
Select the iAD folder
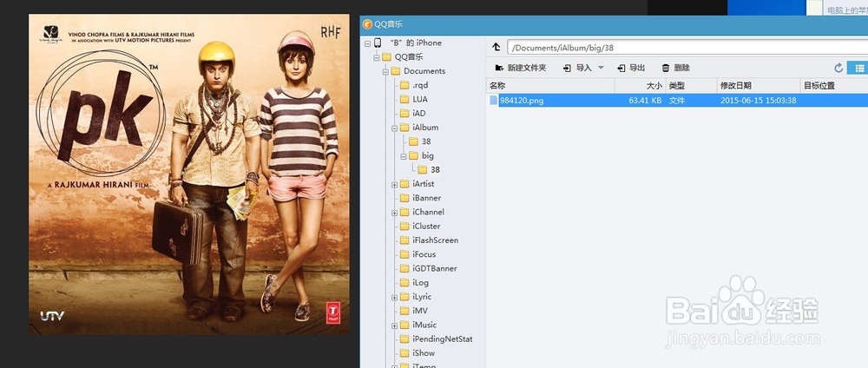418,113
